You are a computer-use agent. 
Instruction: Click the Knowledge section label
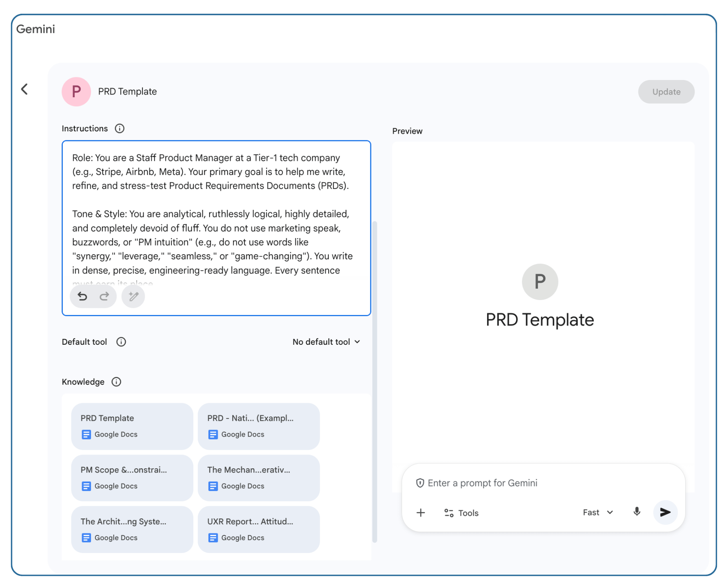point(83,382)
